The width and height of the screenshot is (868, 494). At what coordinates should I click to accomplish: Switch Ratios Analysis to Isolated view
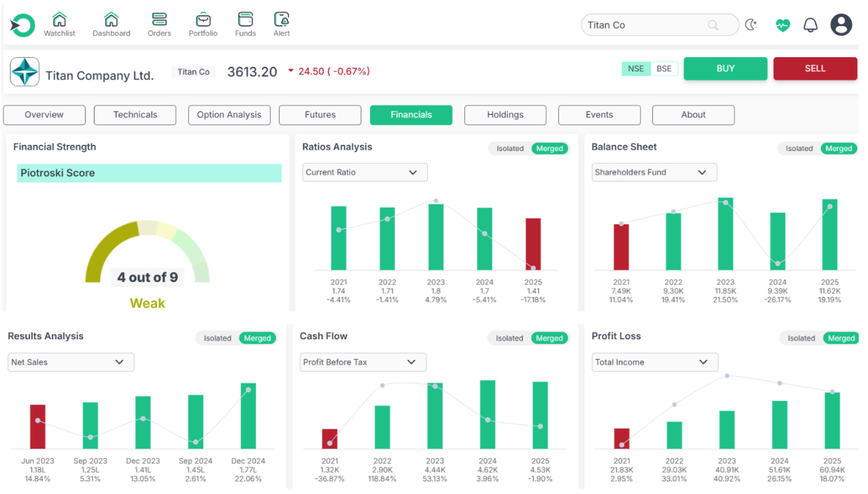tap(510, 149)
